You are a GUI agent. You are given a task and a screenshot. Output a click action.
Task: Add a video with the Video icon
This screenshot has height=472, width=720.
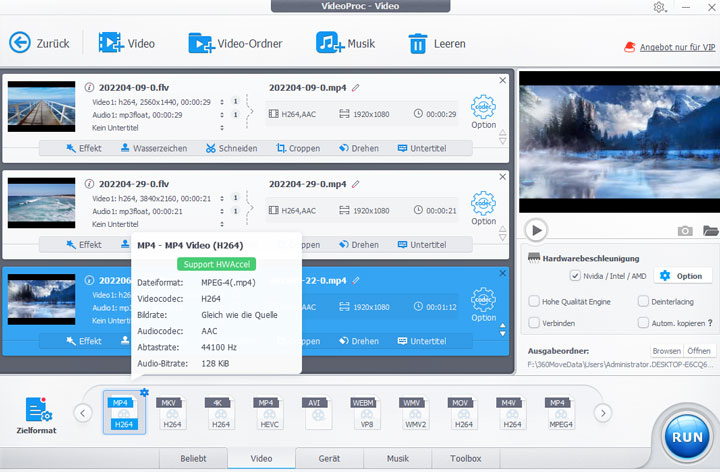point(112,43)
